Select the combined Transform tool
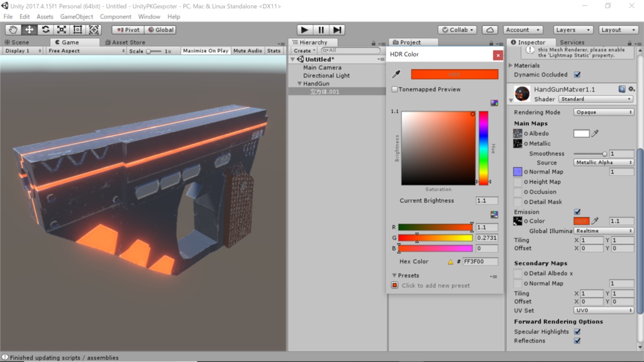 [x=94, y=30]
